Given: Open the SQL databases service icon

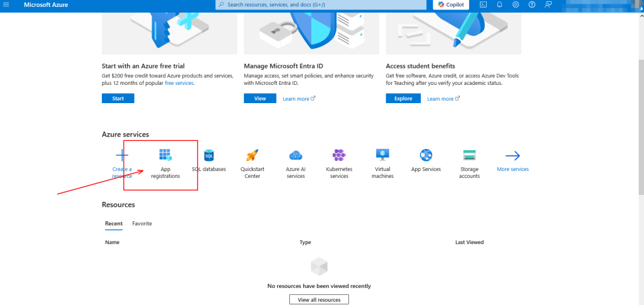Looking at the screenshot, I should pyautogui.click(x=209, y=155).
